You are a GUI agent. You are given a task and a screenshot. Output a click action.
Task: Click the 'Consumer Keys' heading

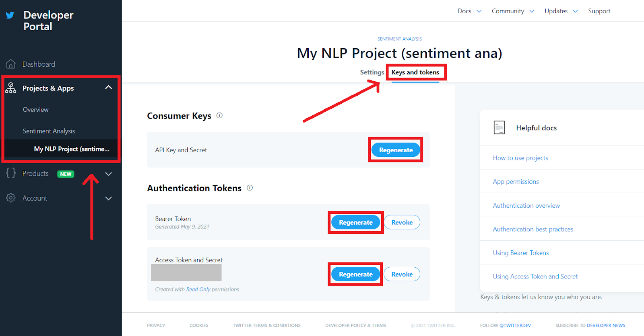(179, 116)
